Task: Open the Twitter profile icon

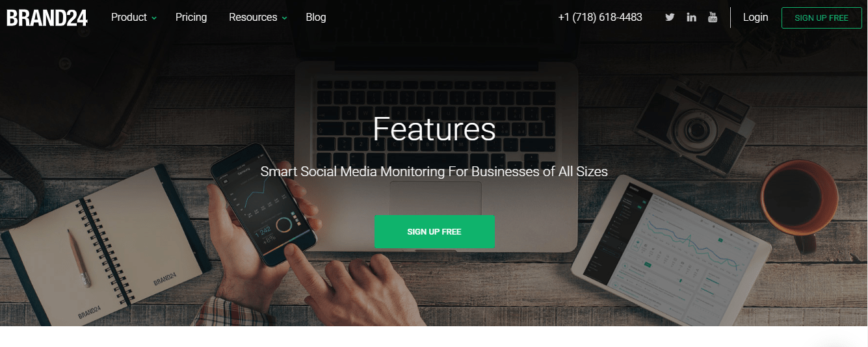Action: click(670, 18)
